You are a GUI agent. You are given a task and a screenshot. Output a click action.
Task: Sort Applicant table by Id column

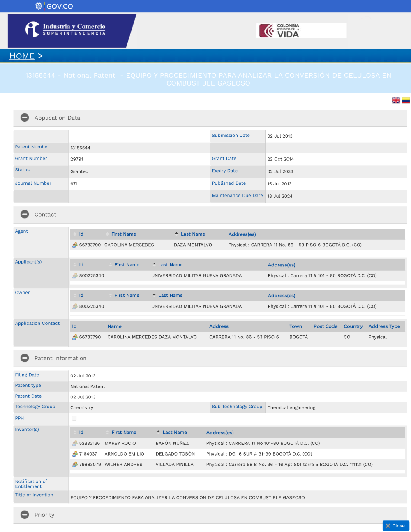pos(81,265)
